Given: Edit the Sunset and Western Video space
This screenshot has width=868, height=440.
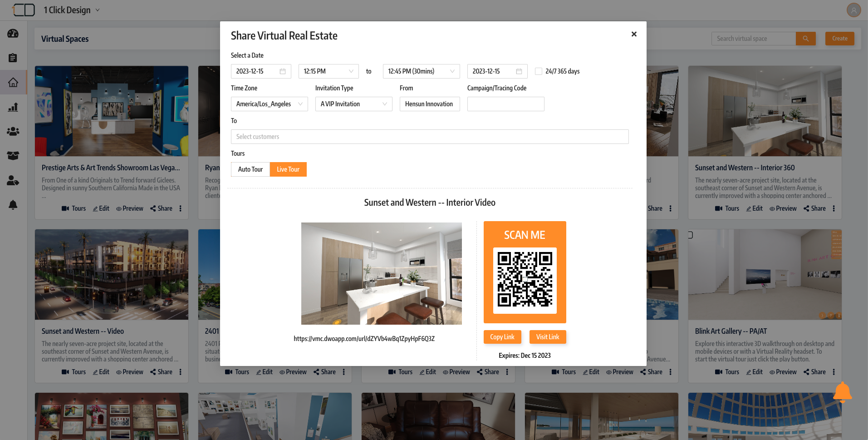Looking at the screenshot, I should point(101,372).
